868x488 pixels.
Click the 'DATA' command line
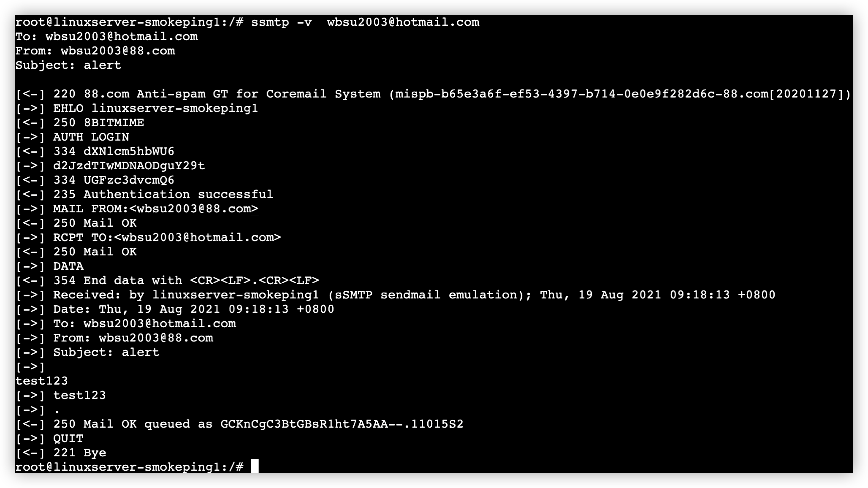pyautogui.click(x=68, y=266)
